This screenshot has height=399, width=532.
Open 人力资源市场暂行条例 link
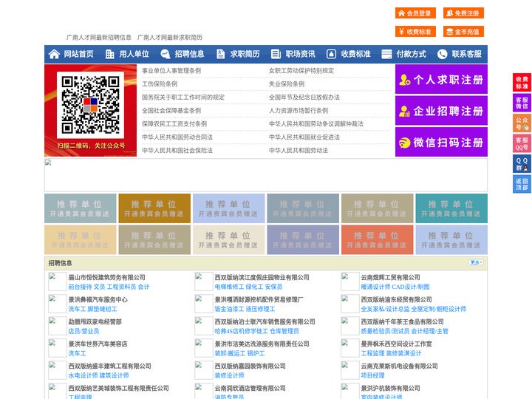coord(299,110)
